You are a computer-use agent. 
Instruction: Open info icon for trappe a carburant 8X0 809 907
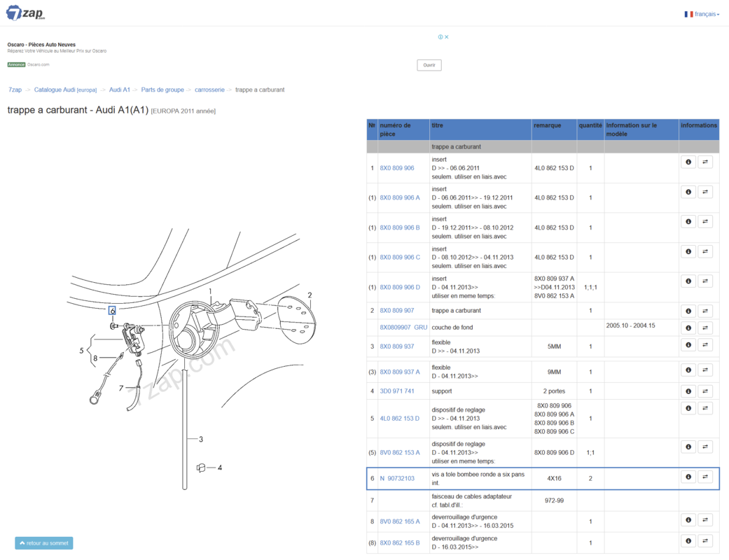click(688, 311)
